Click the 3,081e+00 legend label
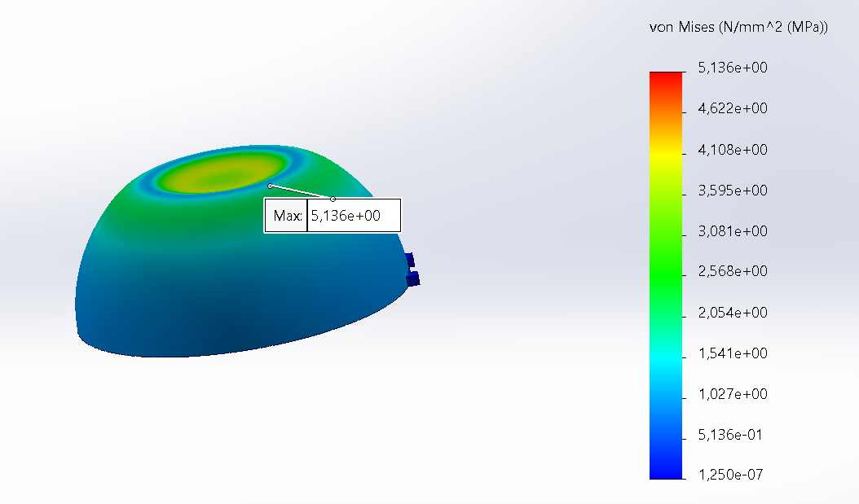The height and width of the screenshot is (504, 859). (x=733, y=231)
